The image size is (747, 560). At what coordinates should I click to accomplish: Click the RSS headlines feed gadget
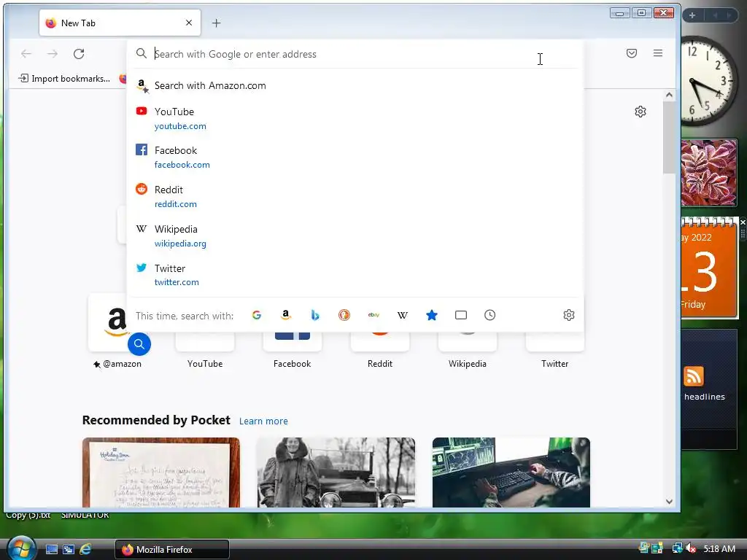point(708,388)
